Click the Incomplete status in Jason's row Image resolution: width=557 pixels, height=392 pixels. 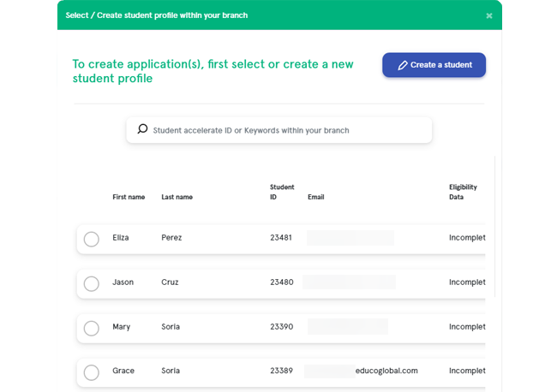tap(467, 282)
